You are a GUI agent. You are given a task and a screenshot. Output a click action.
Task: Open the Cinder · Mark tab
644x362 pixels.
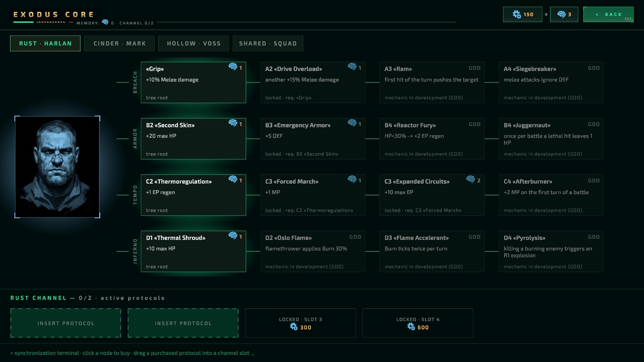pos(119,44)
